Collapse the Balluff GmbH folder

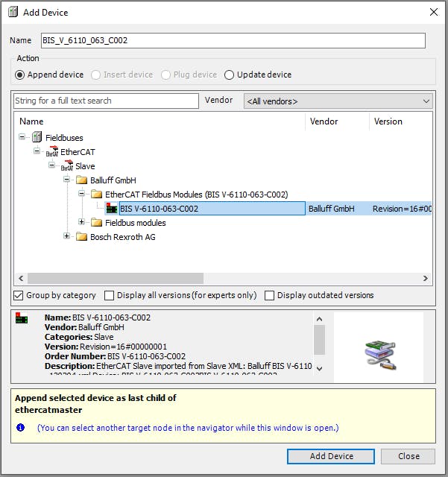66,179
